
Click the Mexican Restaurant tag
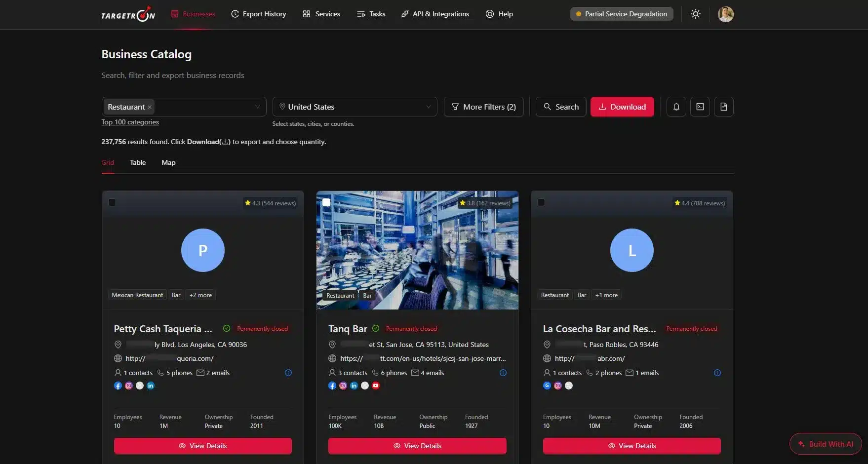tap(137, 295)
